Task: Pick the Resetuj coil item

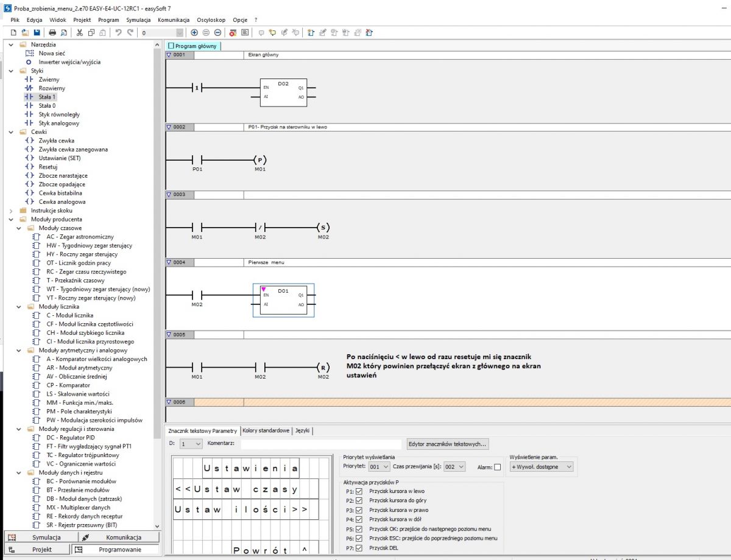Action: tap(48, 167)
